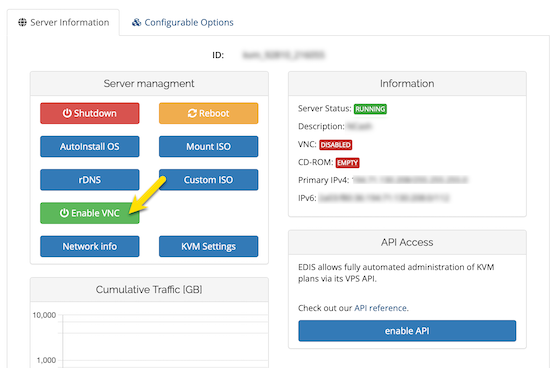Open the Configurable Options tab

(182, 23)
